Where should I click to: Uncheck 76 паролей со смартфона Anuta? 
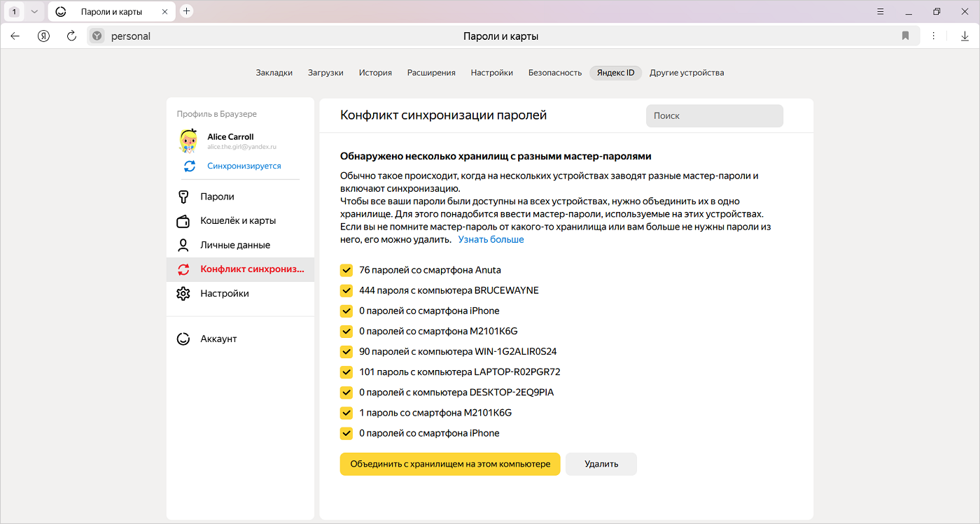point(346,270)
